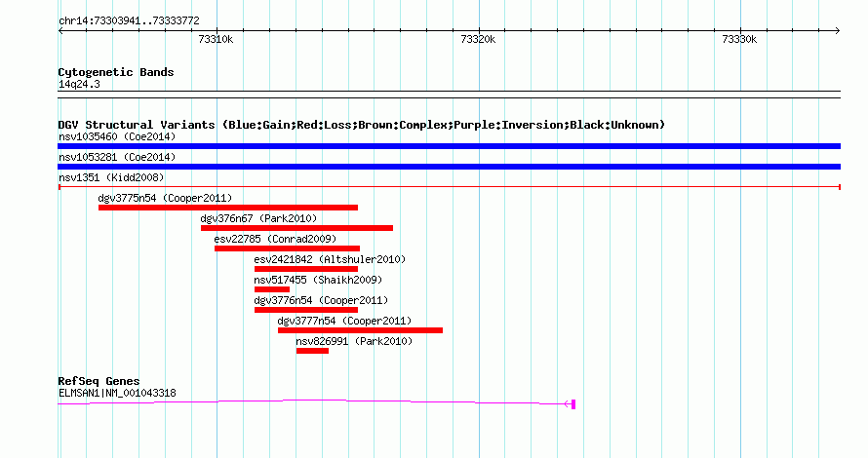The height and width of the screenshot is (458, 868).
Task: Click the ruler's right arrow end
Action: point(838,31)
